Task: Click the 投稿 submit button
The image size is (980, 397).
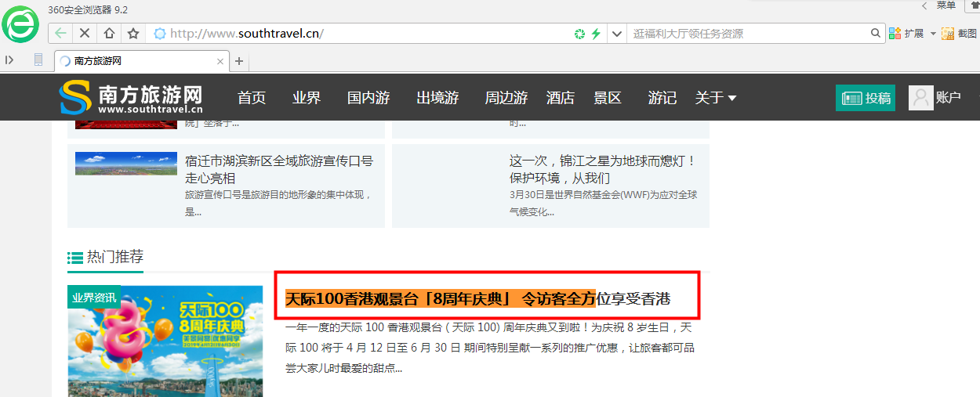Action: [866, 98]
